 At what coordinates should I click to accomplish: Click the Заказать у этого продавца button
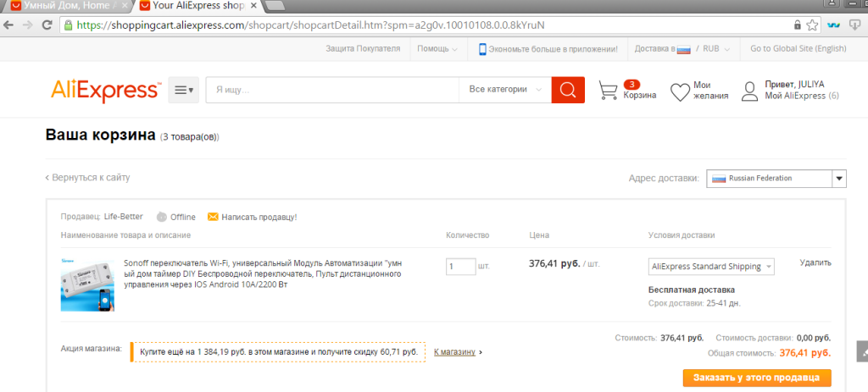757,378
